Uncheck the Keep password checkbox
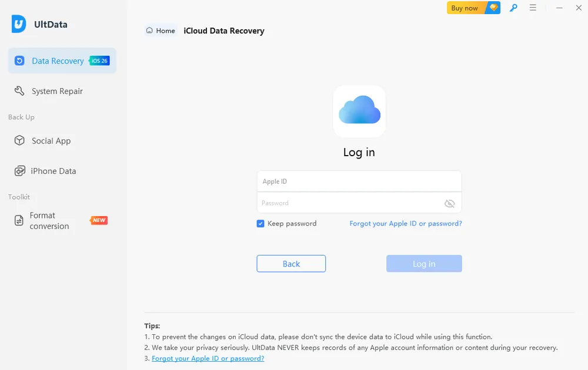 click(260, 224)
